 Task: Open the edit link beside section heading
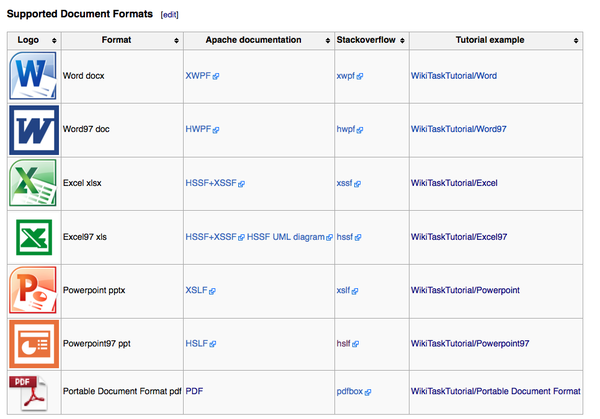[x=169, y=15]
